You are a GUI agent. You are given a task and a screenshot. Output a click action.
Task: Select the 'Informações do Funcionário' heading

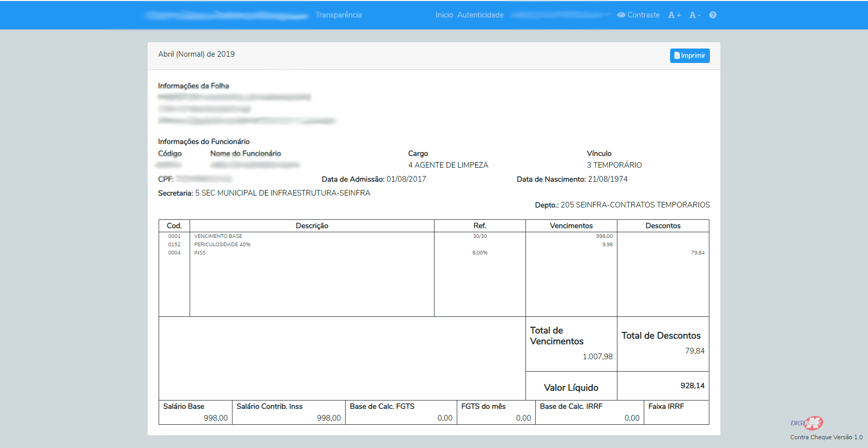point(204,141)
